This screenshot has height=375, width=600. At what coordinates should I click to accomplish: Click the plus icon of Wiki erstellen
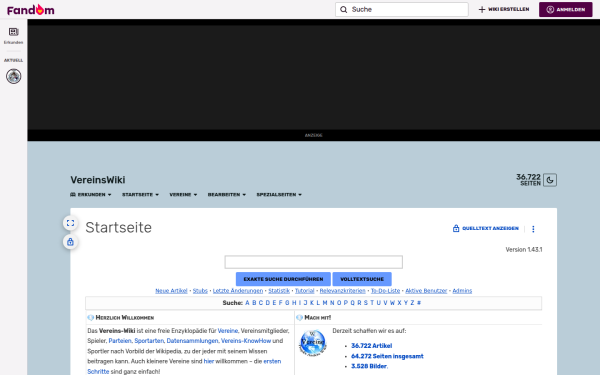(482, 10)
